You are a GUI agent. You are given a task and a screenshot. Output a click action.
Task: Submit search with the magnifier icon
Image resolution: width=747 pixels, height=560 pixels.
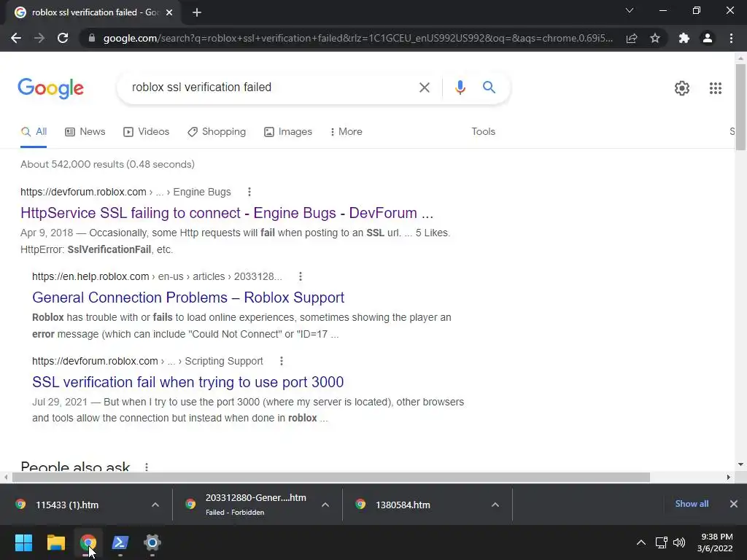(489, 87)
